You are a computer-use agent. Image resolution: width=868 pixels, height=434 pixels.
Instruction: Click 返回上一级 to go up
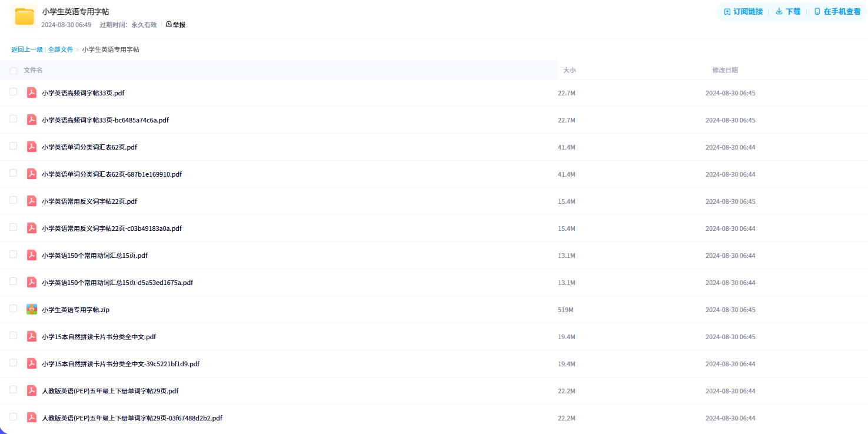point(27,49)
